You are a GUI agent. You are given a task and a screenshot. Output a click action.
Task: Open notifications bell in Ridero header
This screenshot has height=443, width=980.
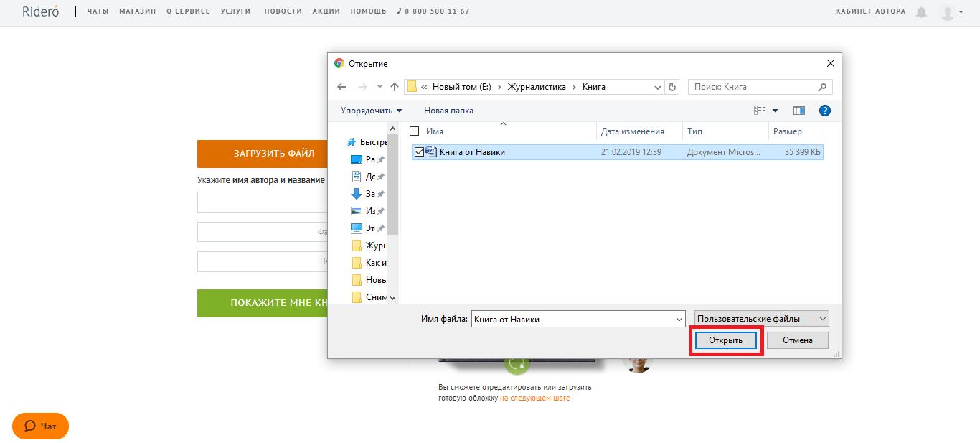[921, 12]
